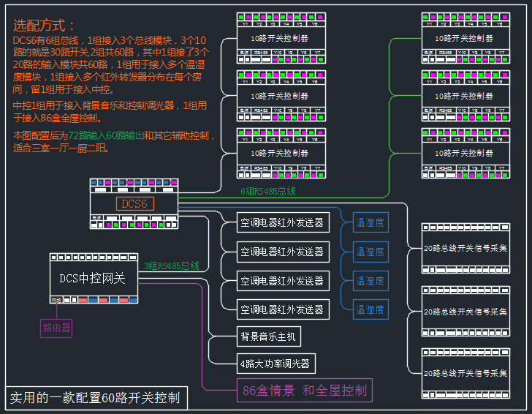Click the paragraph starting with DCS6有6组总线

click(111, 65)
